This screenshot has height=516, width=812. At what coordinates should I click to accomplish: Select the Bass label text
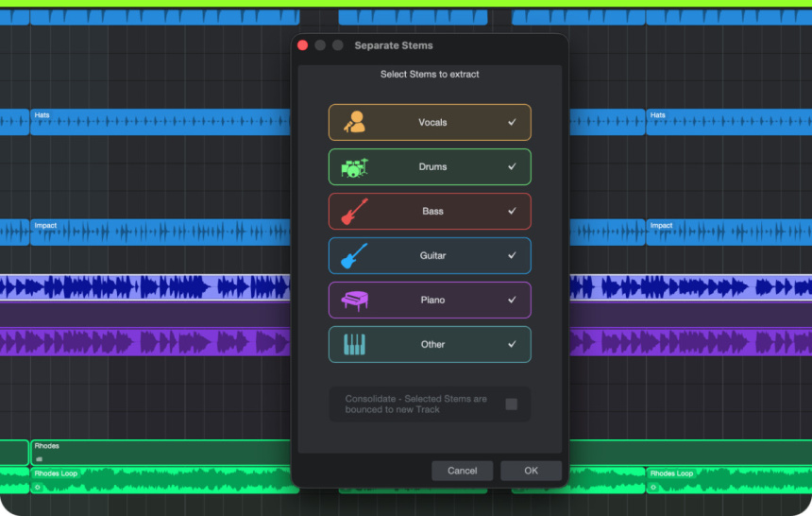tap(432, 211)
